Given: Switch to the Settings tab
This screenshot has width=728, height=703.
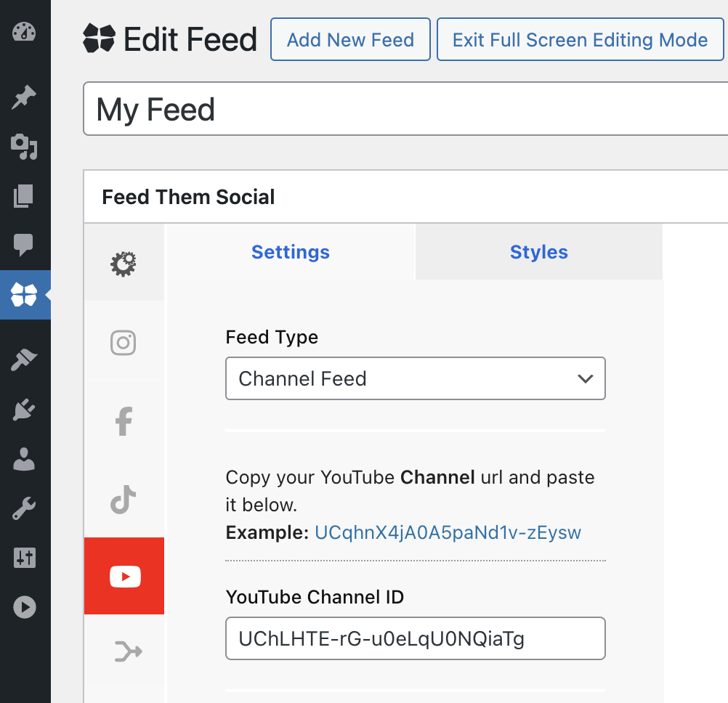Looking at the screenshot, I should click(291, 252).
